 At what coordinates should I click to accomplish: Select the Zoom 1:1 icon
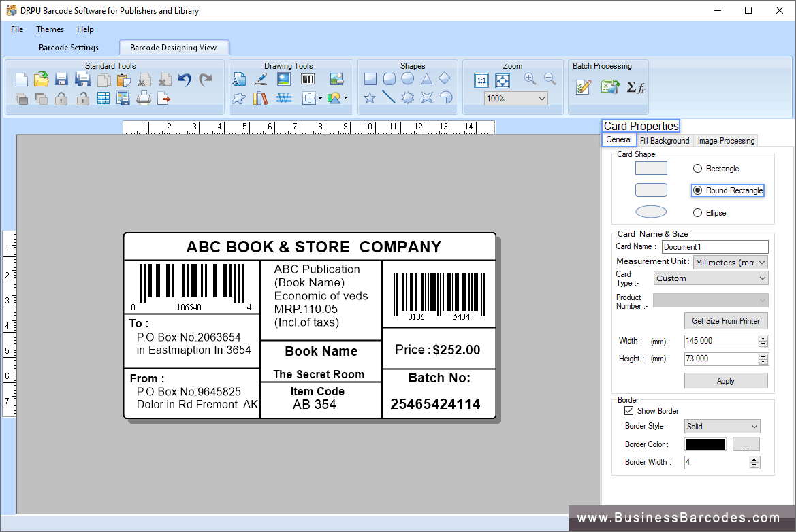pos(481,80)
